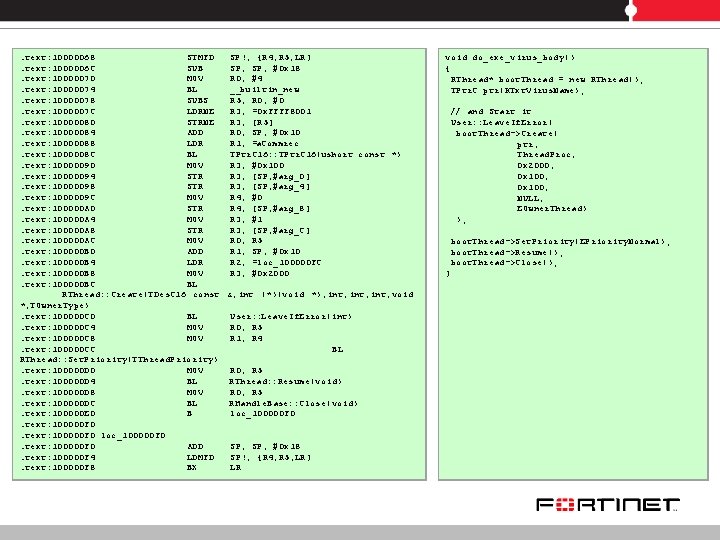Select the 'RHandleBase::Close(void)' call

[x=293, y=404]
